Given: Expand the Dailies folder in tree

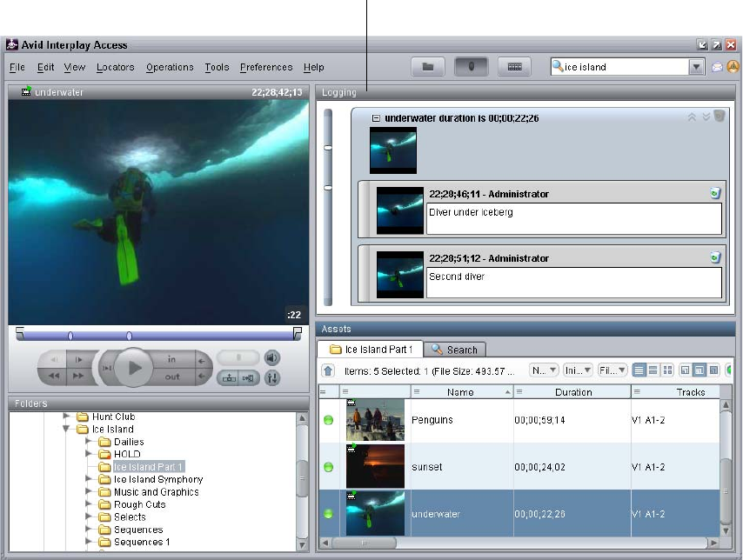Looking at the screenshot, I should pos(89,442).
